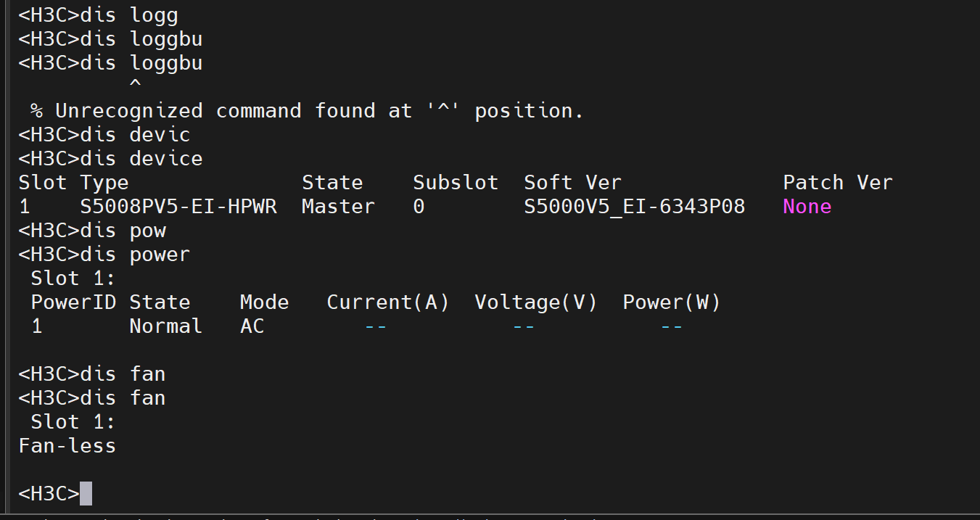Click the Current(A) column header
Image resolution: width=980 pixels, height=520 pixels.
387,302
